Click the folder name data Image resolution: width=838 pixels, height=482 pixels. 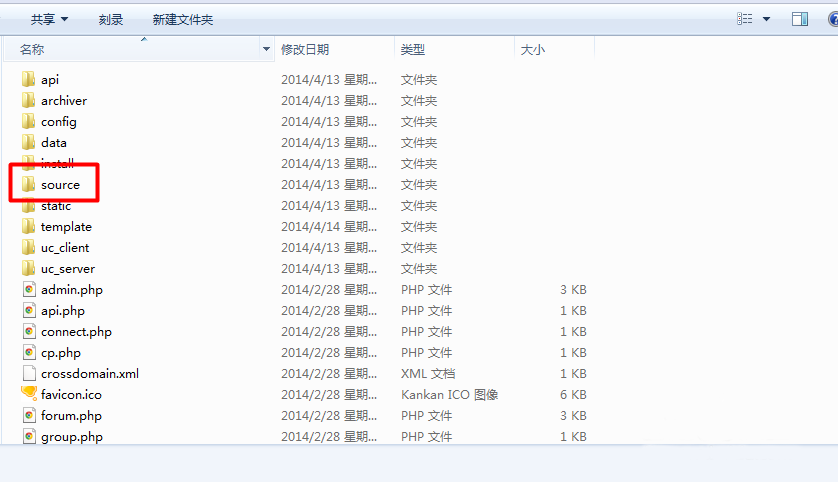[53, 143]
